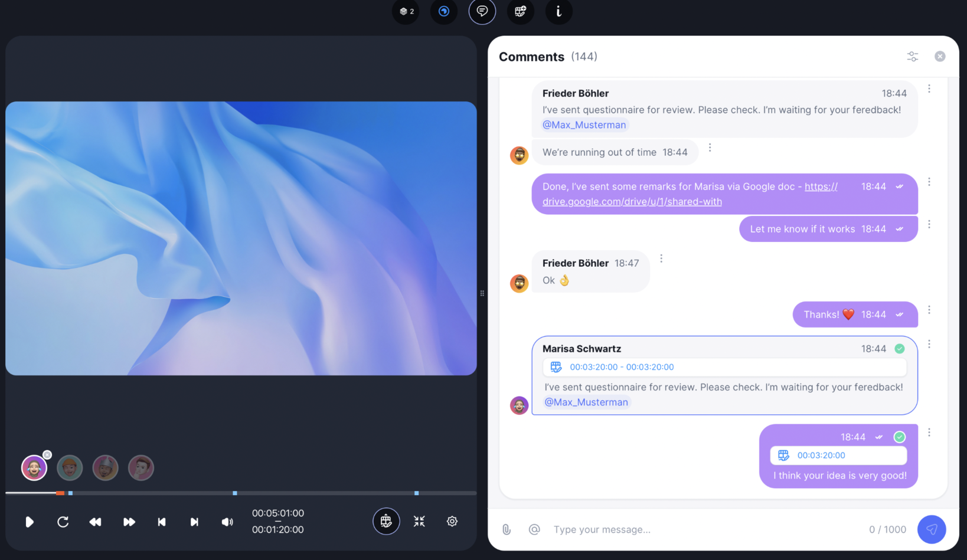Send the message with the blue button
This screenshot has height=560, width=967.
932,529
